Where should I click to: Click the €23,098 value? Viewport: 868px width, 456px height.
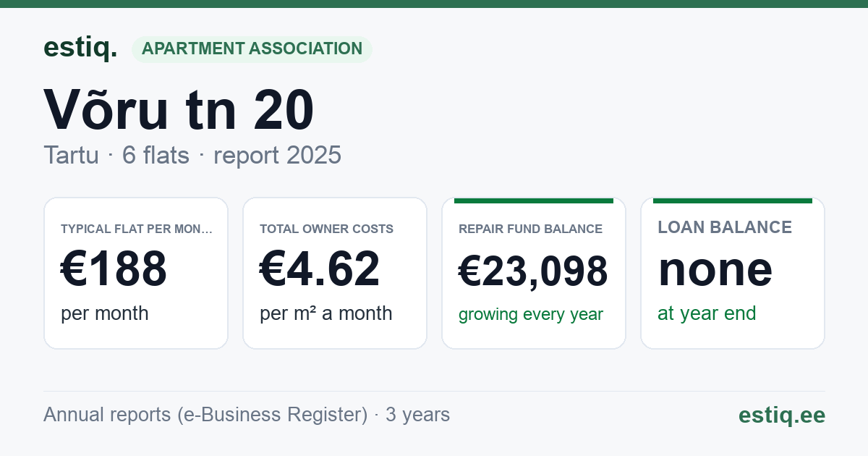(x=533, y=272)
